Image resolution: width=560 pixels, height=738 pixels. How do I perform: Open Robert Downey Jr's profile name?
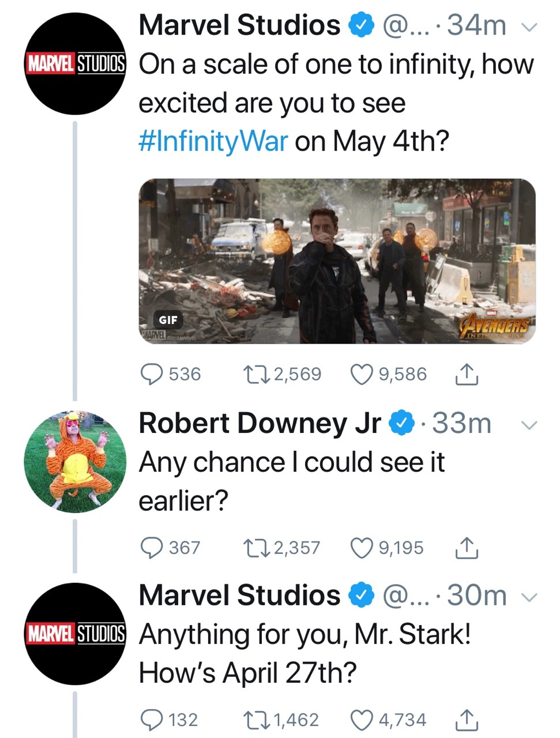click(x=260, y=424)
